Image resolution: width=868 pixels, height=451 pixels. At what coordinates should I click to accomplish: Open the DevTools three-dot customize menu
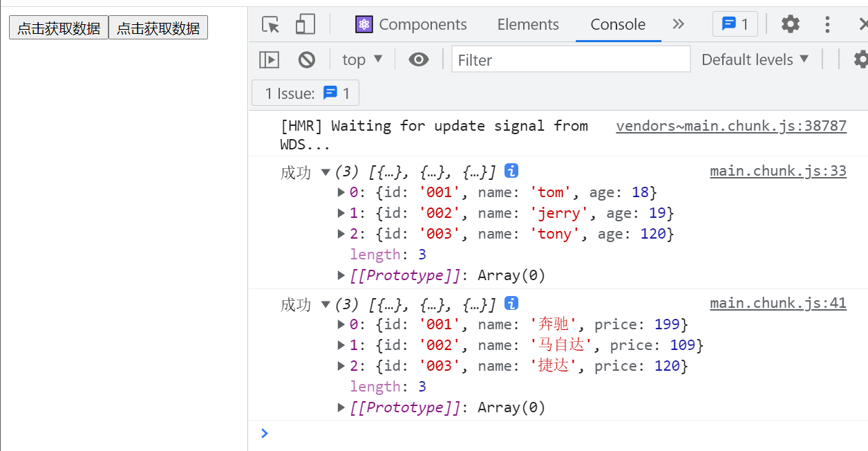tap(827, 25)
